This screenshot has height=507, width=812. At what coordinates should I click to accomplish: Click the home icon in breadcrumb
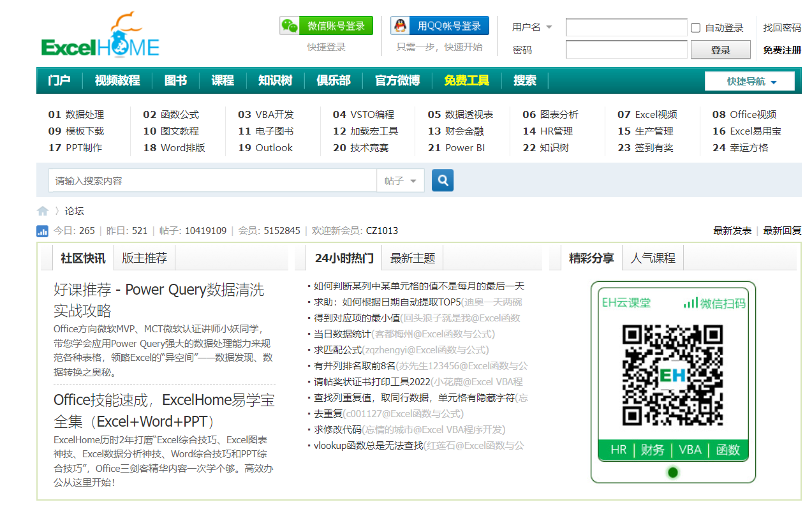43,211
